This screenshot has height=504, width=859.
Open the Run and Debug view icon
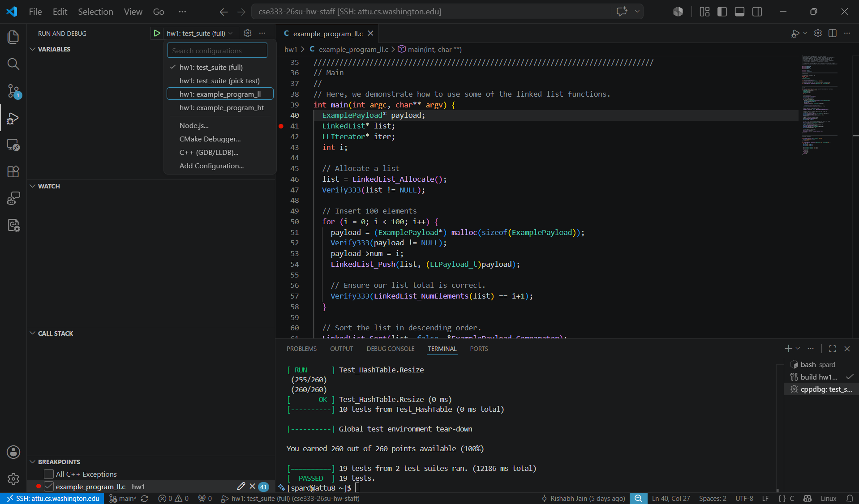13,118
